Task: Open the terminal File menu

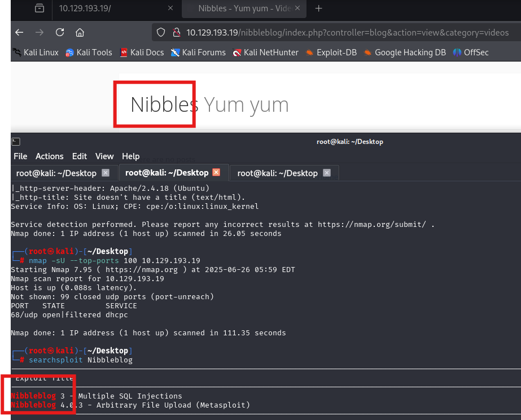Action: (20, 156)
